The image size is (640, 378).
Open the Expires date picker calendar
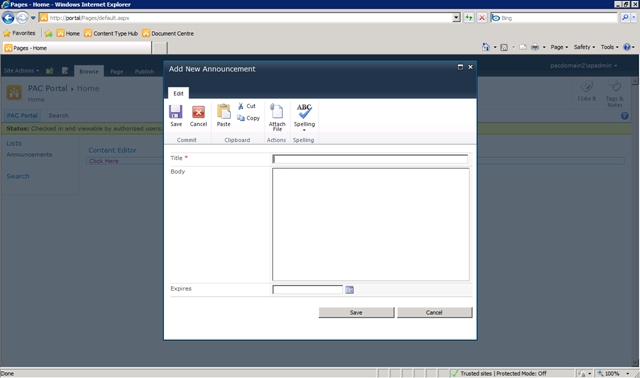pos(349,290)
